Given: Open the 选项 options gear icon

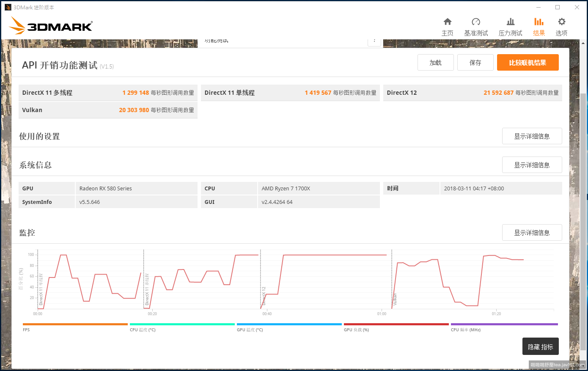Looking at the screenshot, I should [x=561, y=22].
